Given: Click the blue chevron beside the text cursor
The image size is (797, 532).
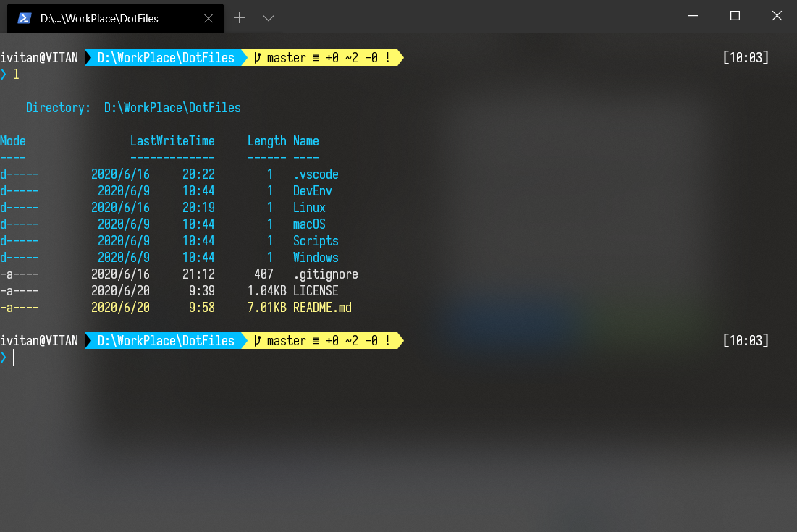Looking at the screenshot, I should (4, 357).
